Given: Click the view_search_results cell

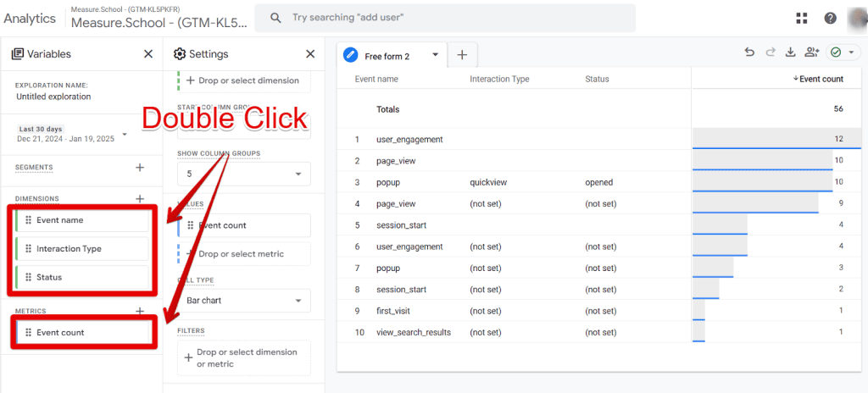Looking at the screenshot, I should point(414,333).
